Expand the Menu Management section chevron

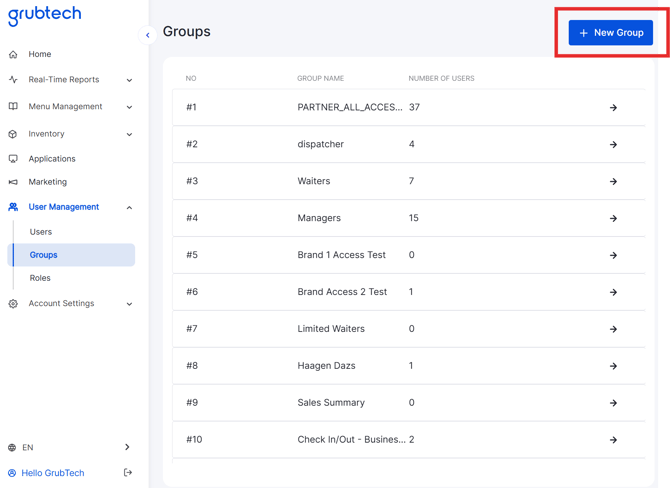129,107
